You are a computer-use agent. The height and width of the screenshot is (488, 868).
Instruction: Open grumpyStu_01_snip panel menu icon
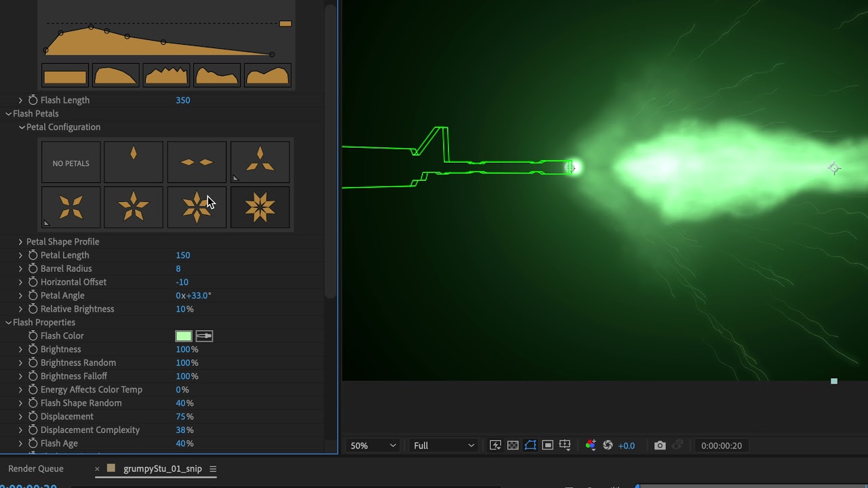click(x=213, y=468)
